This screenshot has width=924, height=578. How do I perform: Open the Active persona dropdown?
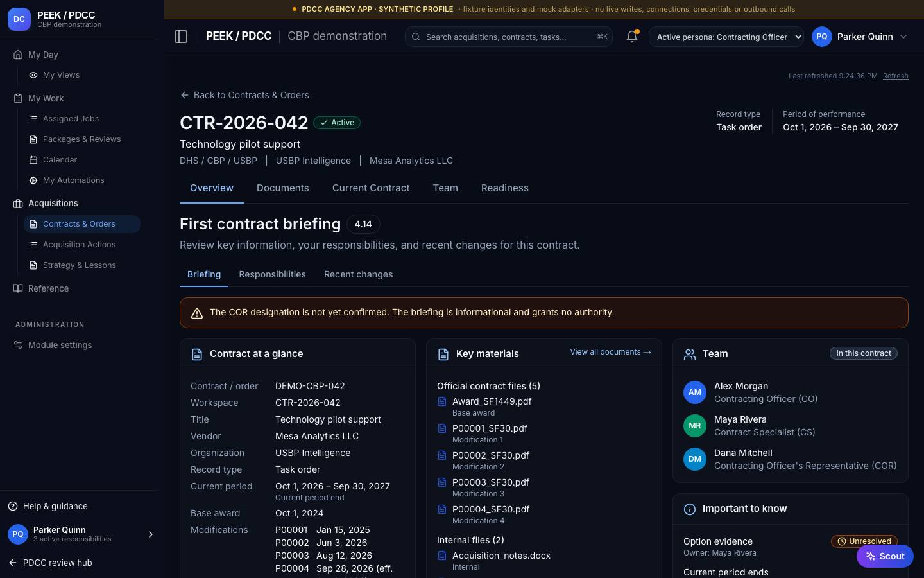(x=726, y=37)
